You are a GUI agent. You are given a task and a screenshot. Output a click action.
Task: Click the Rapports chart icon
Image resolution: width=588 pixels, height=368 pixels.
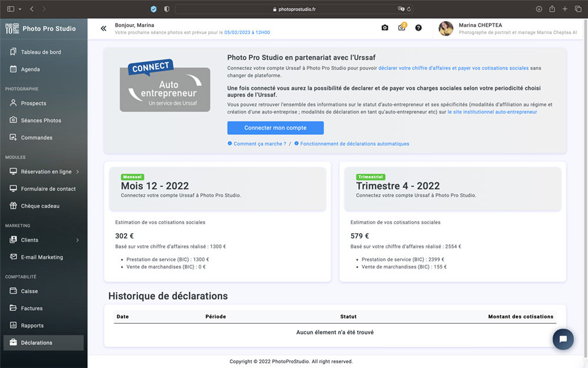click(13, 325)
